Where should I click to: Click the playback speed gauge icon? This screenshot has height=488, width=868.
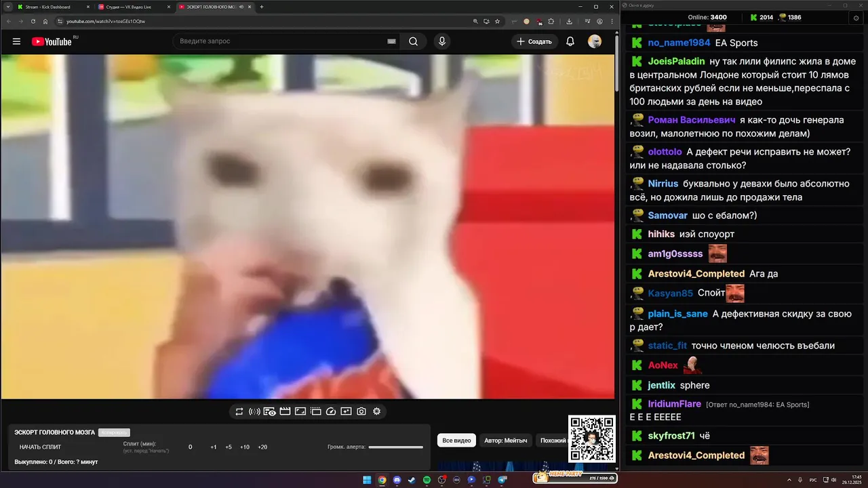331,411
